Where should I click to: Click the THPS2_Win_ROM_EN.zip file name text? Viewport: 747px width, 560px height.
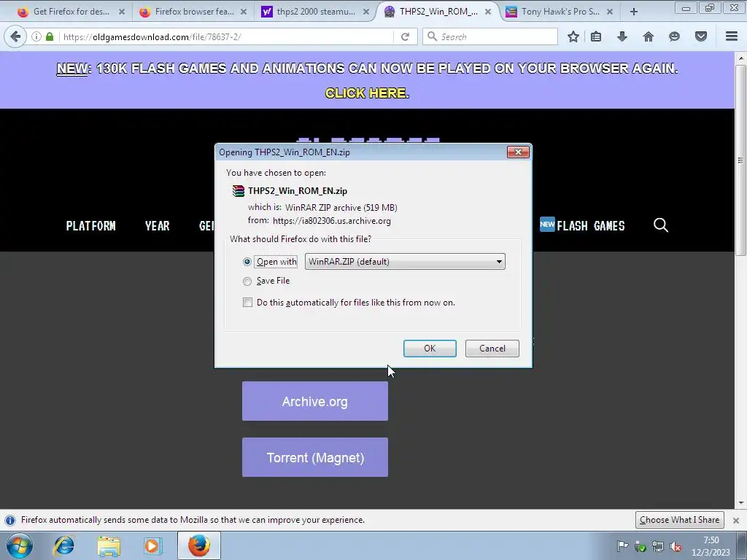[298, 191]
